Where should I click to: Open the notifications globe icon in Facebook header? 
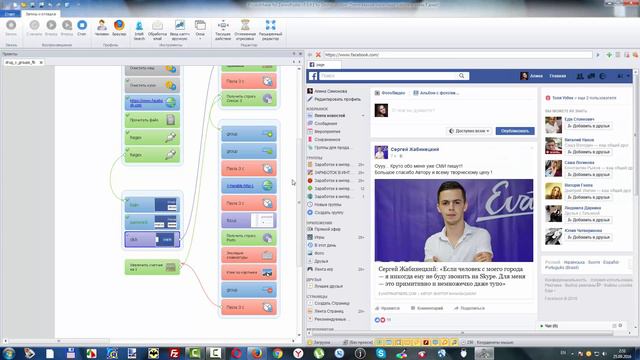click(x=602, y=76)
